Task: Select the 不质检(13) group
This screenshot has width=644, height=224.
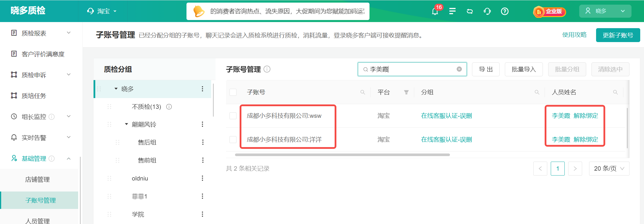Action: pyautogui.click(x=146, y=107)
